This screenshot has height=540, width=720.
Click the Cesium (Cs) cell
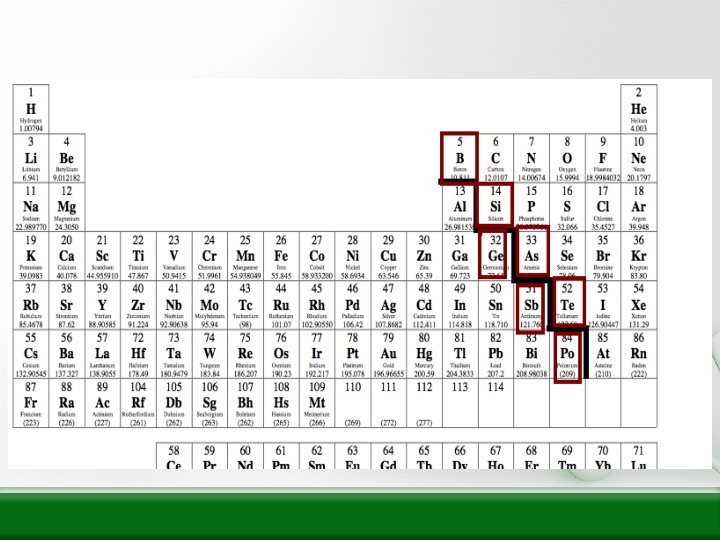tap(31, 354)
